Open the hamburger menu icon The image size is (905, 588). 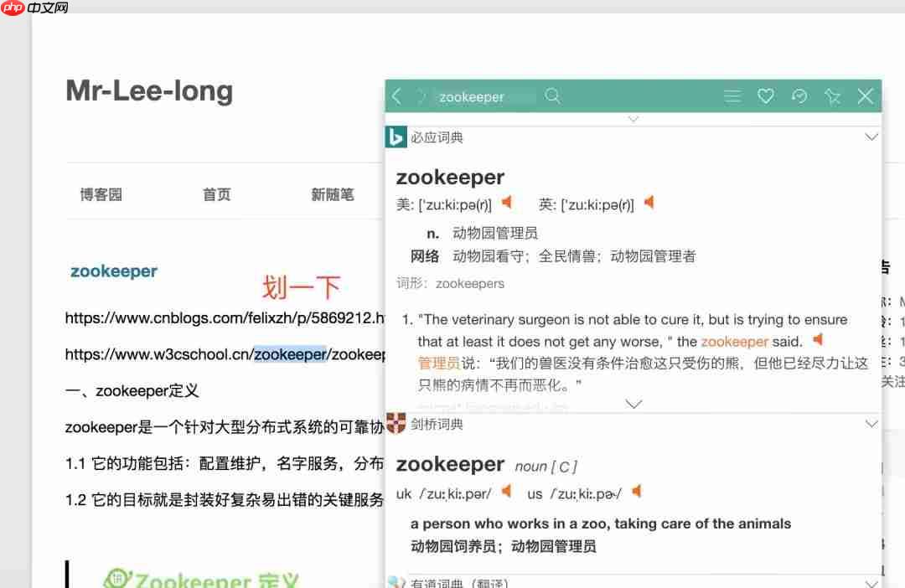pyautogui.click(x=732, y=95)
